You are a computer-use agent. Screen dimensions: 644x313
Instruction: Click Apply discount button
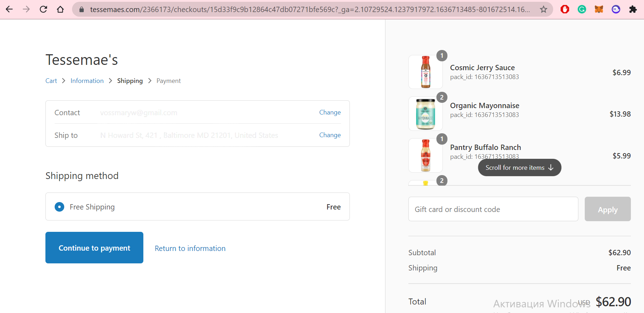(607, 209)
